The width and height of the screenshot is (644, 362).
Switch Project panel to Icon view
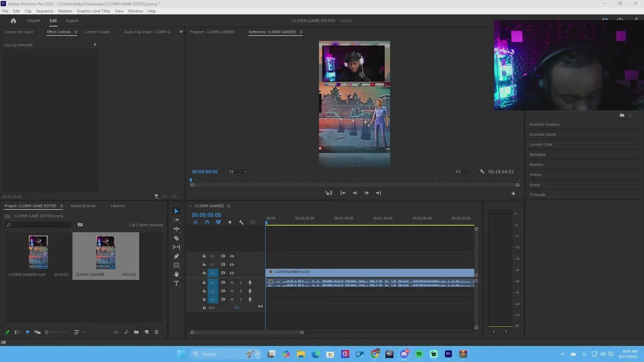tap(27, 332)
